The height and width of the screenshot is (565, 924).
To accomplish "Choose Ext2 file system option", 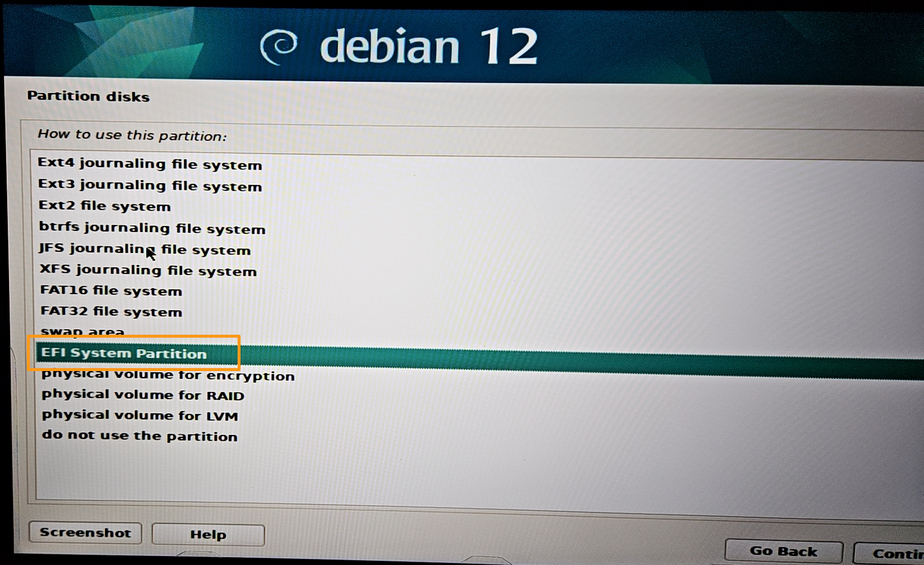I will (104, 206).
